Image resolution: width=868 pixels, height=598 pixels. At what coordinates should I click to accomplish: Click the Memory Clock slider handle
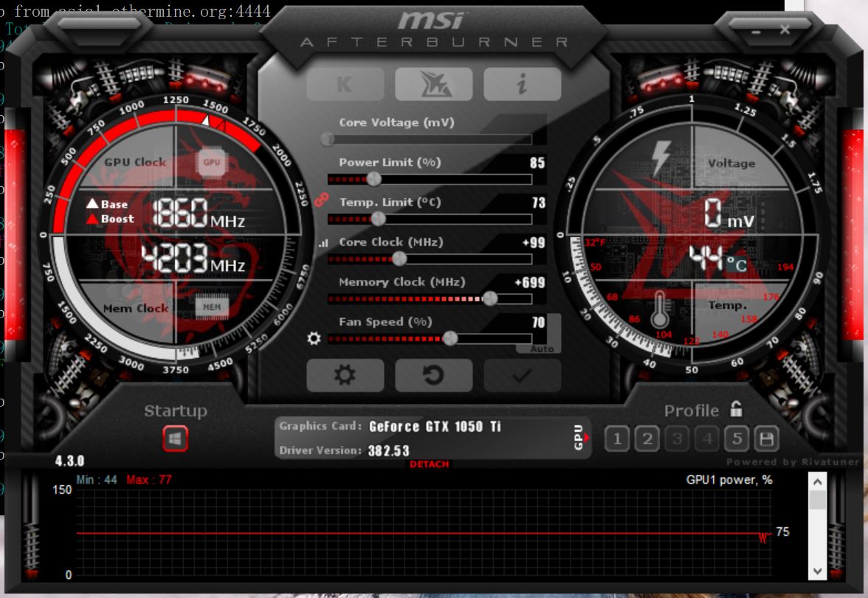(489, 298)
